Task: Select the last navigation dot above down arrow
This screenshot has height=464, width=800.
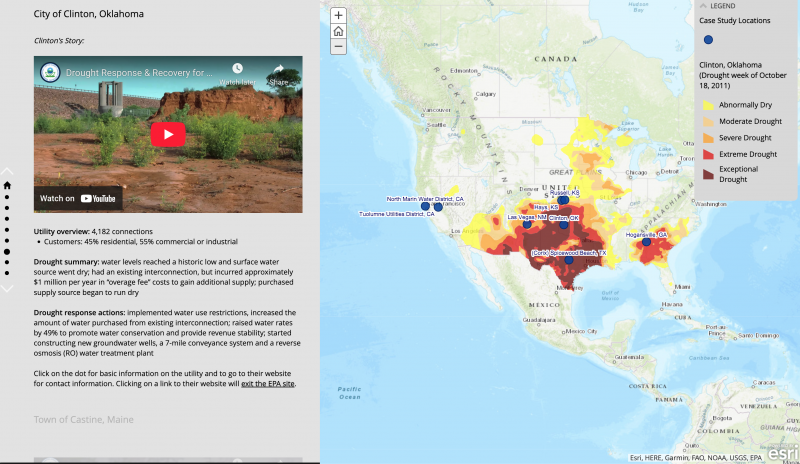Action: tap(7, 273)
